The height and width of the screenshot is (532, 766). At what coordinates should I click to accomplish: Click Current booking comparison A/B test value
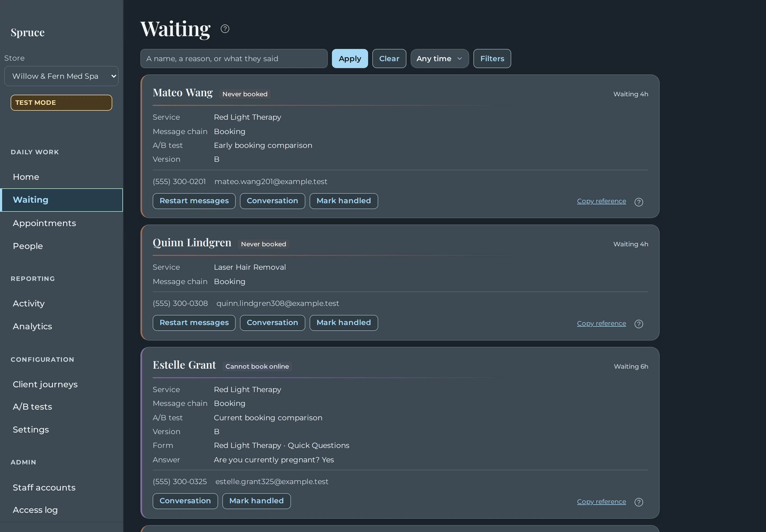coord(268,418)
